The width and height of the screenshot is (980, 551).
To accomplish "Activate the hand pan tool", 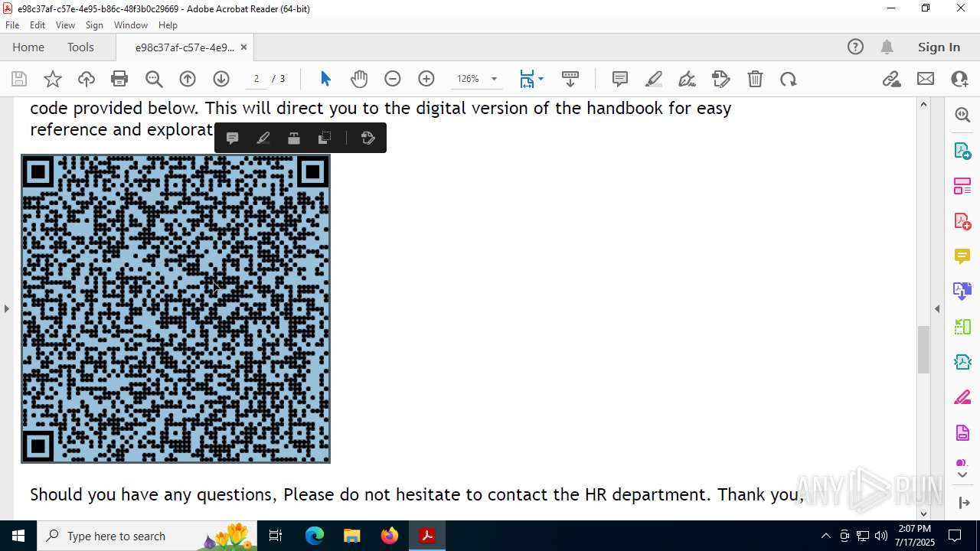I will (359, 79).
